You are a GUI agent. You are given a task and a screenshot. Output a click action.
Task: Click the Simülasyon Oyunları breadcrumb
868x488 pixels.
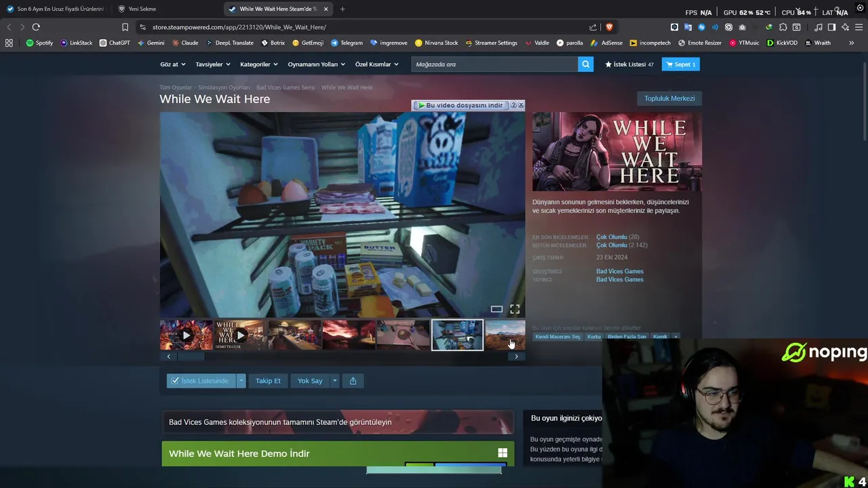[224, 87]
